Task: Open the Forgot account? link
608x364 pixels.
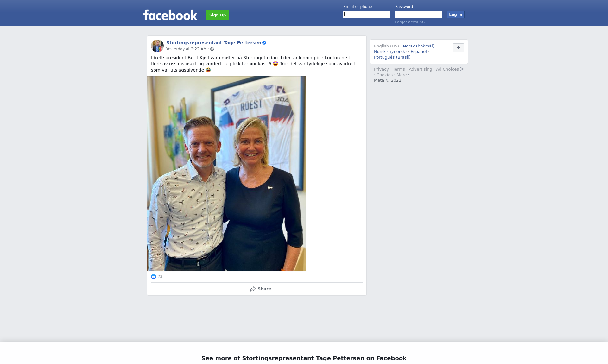Action: 410,22
